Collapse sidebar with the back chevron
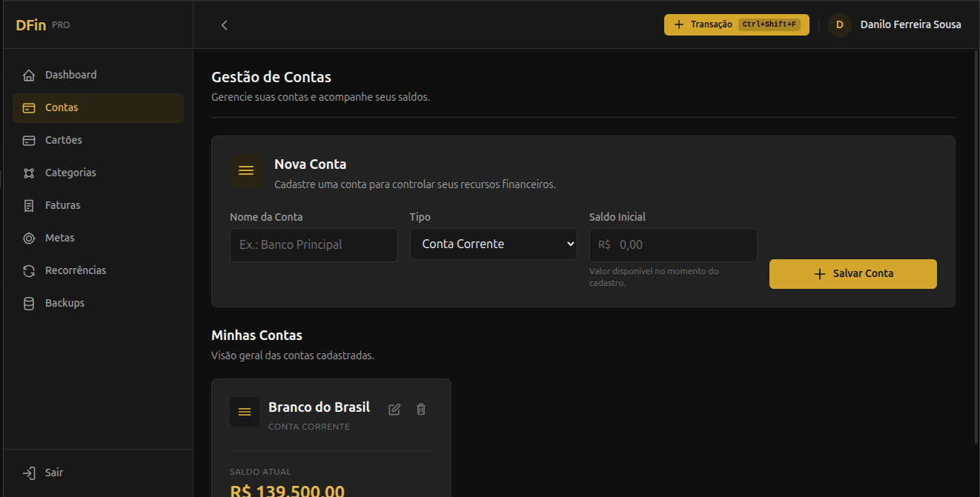980x497 pixels. 225,24
